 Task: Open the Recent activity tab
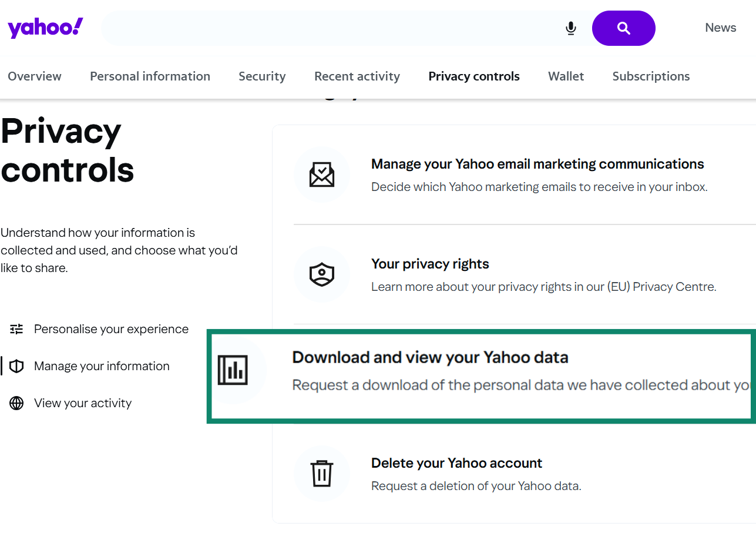357,76
